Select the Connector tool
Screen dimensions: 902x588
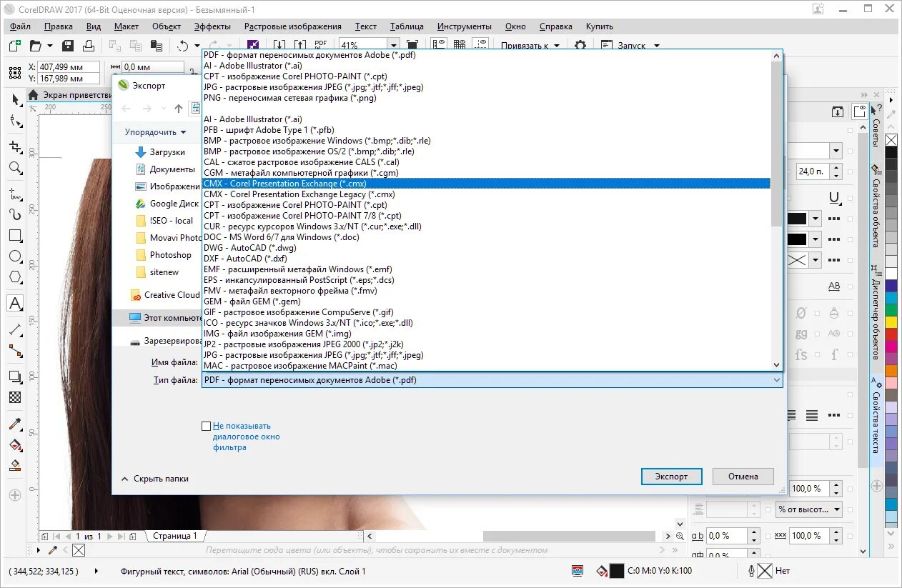coord(14,351)
